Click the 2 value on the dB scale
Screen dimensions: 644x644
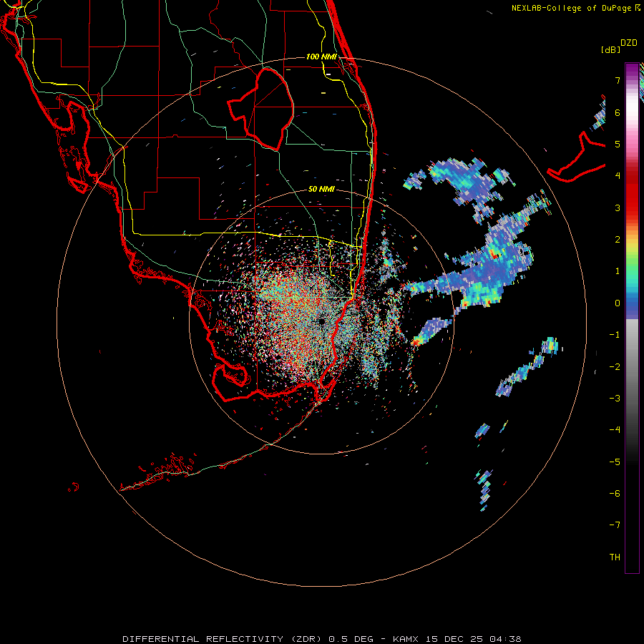(x=618, y=240)
